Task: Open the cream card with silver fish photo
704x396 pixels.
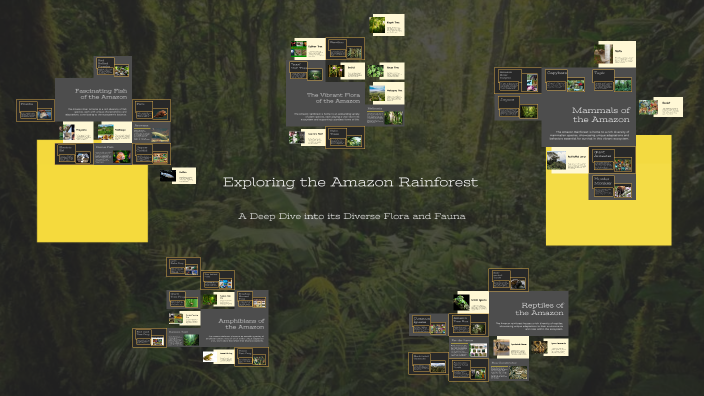Action: pyautogui.click(x=178, y=176)
